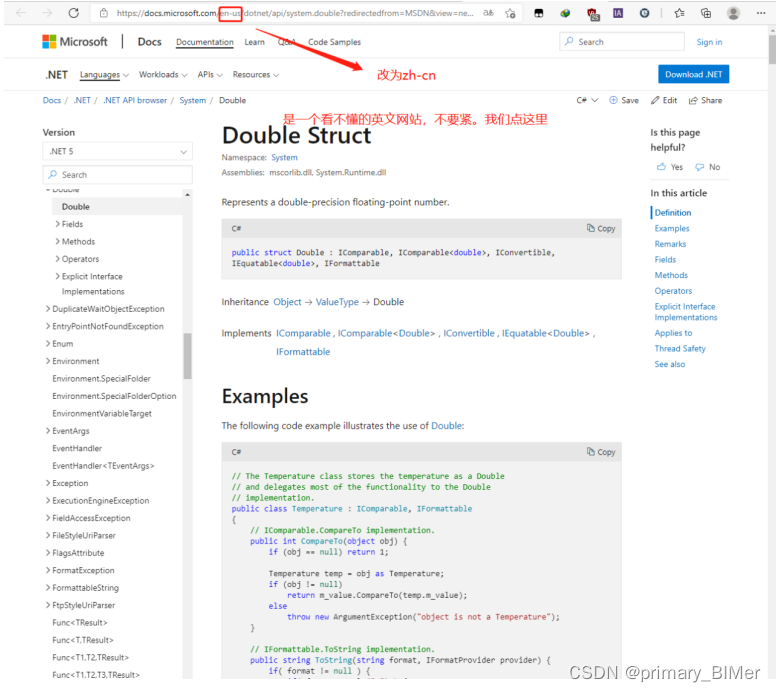The height and width of the screenshot is (692, 776).
Task: Jump to Thread Safety section
Action: [680, 348]
